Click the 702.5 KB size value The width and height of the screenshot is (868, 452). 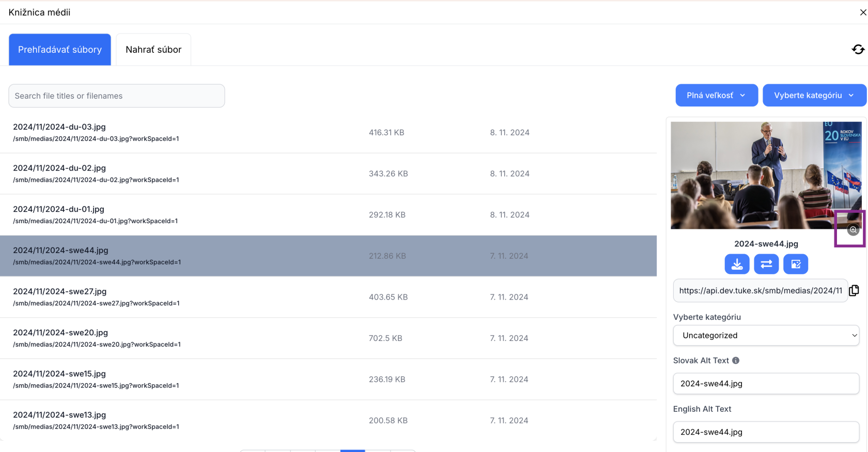[385, 338]
